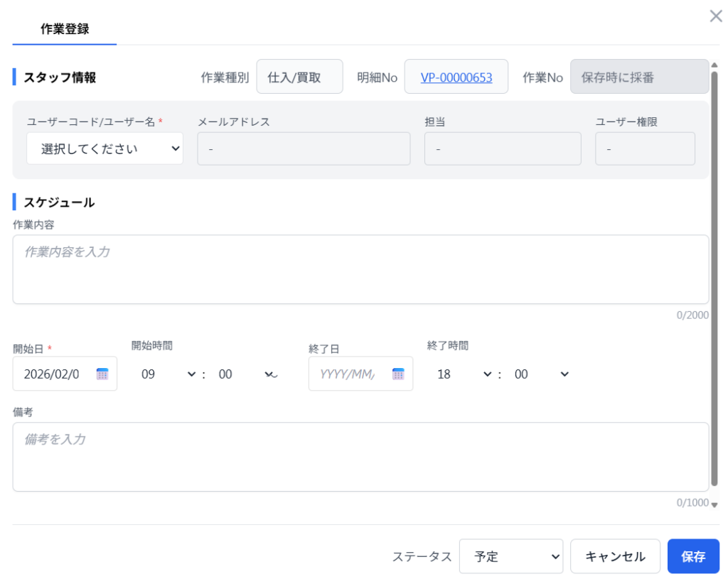
Task: Focus the 終了日 date field
Action: (348, 374)
